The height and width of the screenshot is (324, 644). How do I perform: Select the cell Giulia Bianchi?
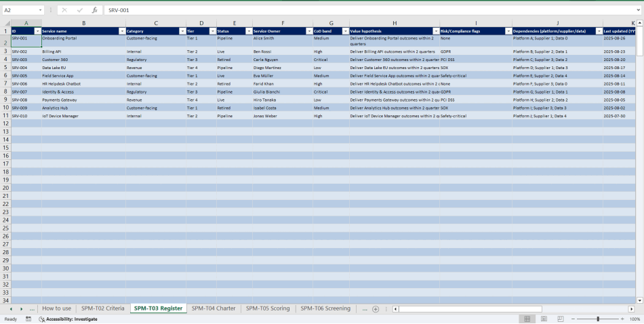(283, 92)
